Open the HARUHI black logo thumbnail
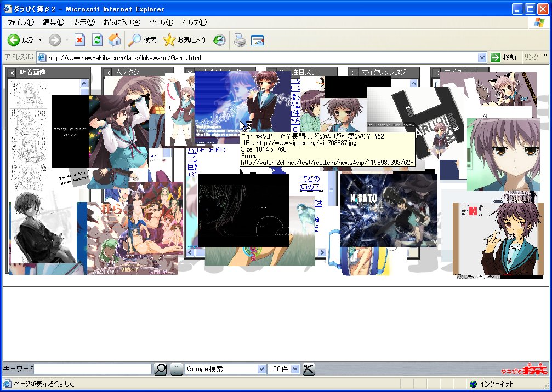The width and height of the screenshot is (552, 392). [x=428, y=122]
